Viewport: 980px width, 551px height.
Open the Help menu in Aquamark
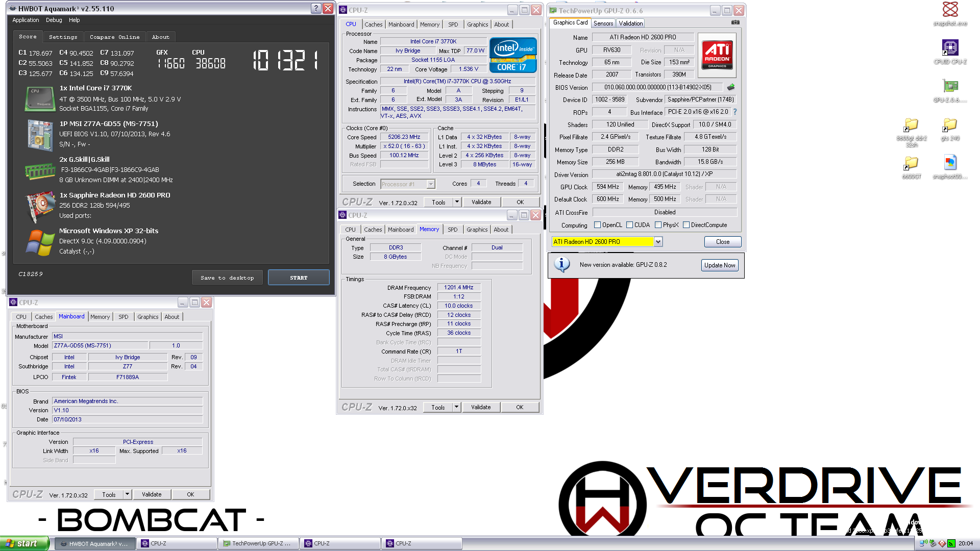pyautogui.click(x=75, y=20)
